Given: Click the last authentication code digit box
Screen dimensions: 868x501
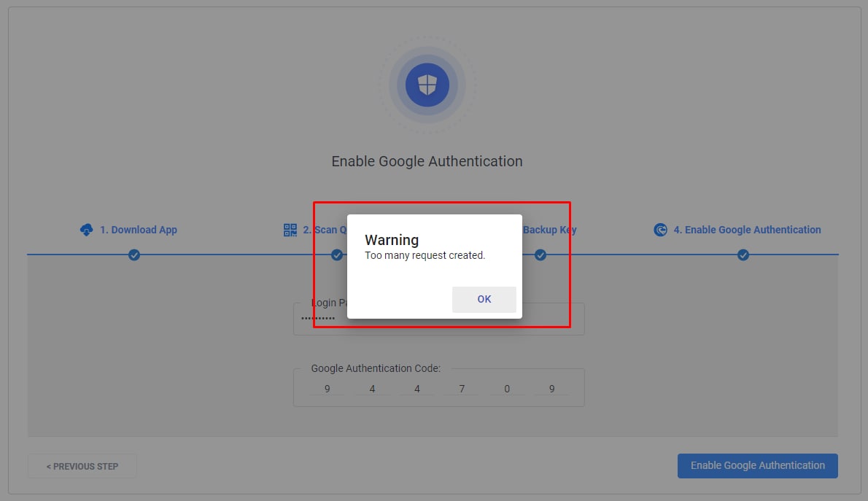Looking at the screenshot, I should [551, 389].
